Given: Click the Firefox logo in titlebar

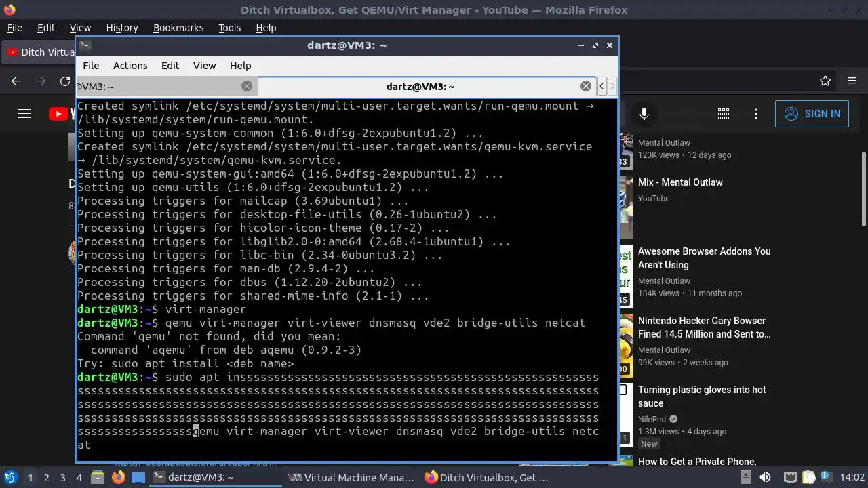Looking at the screenshot, I should [9, 9].
